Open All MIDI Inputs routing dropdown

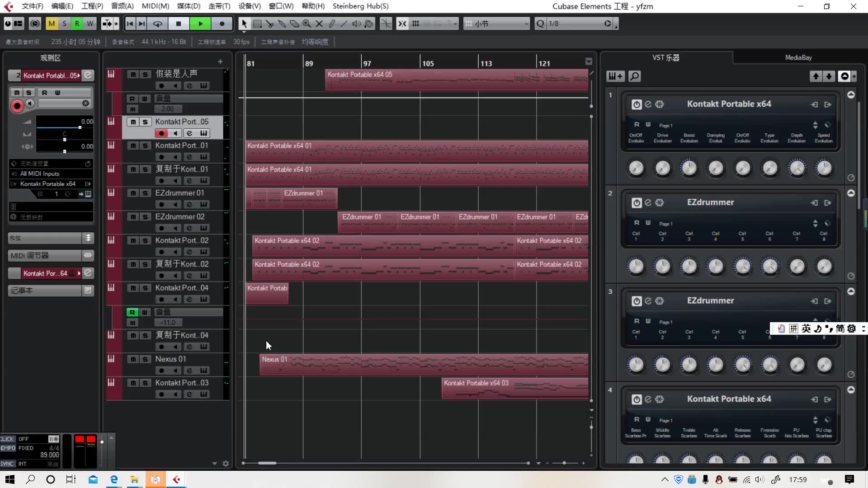point(51,174)
